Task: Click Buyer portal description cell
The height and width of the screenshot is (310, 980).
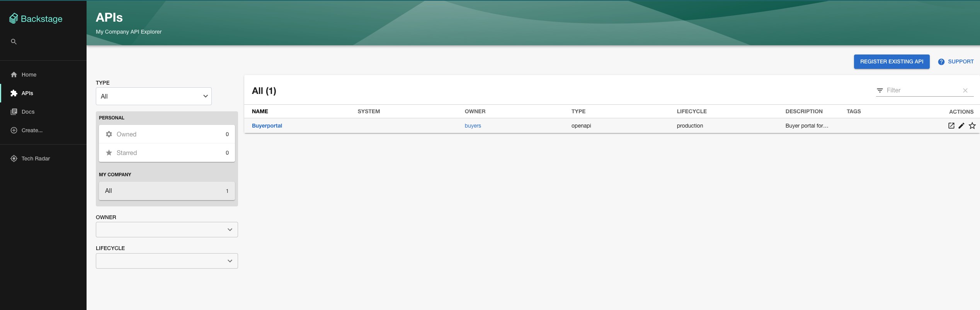Action: click(x=807, y=126)
